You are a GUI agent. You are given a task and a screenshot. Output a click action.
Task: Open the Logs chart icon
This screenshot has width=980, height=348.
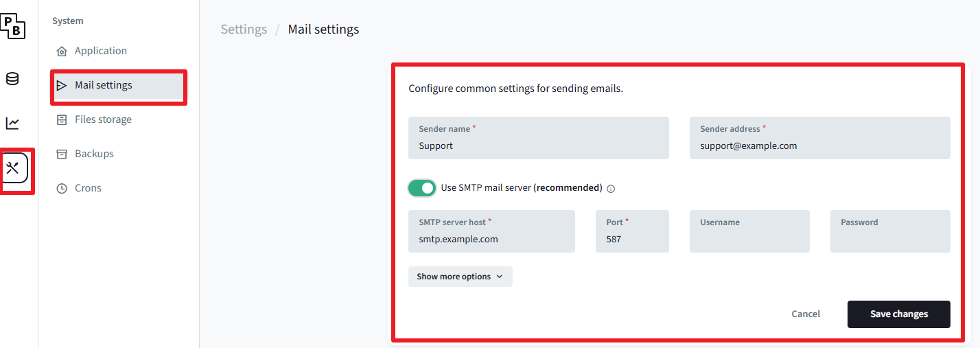click(12, 123)
